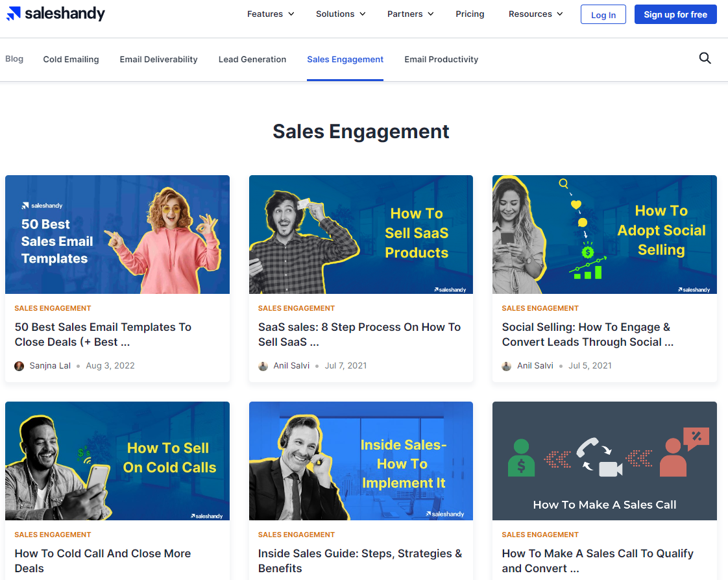Click Sales Engagement label above Make A Sales Call

click(x=540, y=535)
